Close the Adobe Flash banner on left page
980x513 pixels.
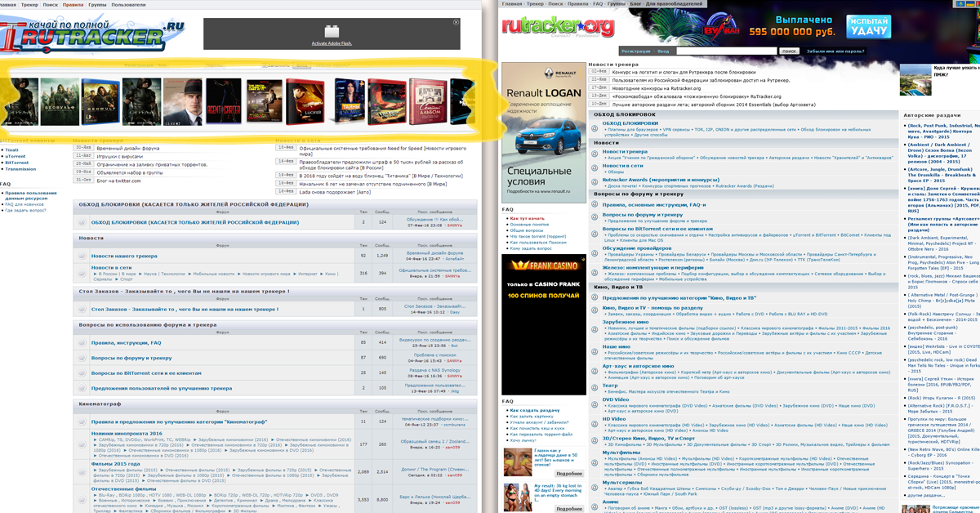[456, 23]
